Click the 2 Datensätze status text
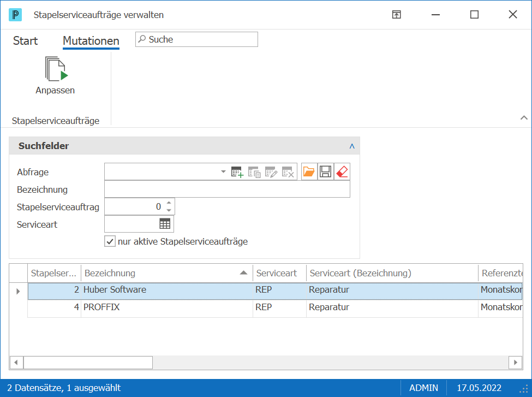 pos(64,388)
